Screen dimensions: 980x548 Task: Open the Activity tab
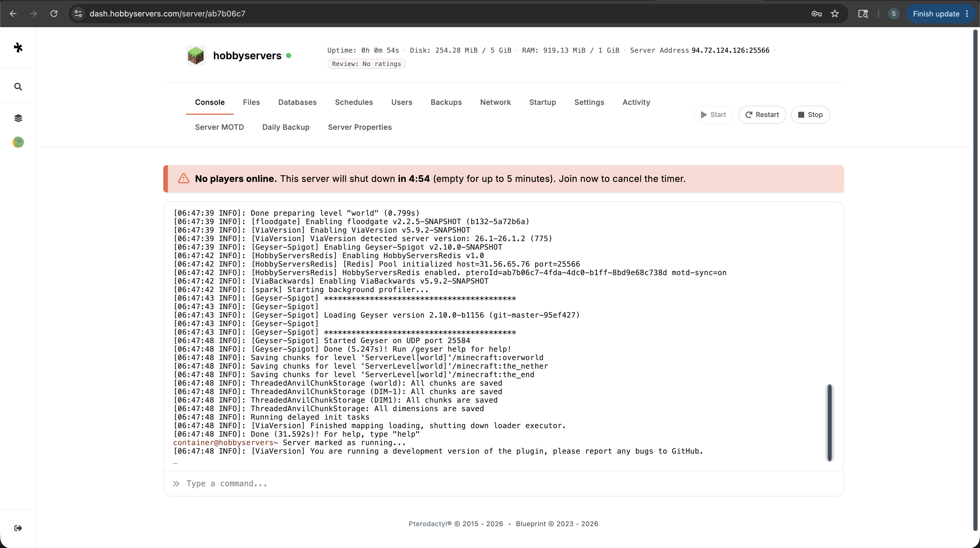click(x=637, y=102)
